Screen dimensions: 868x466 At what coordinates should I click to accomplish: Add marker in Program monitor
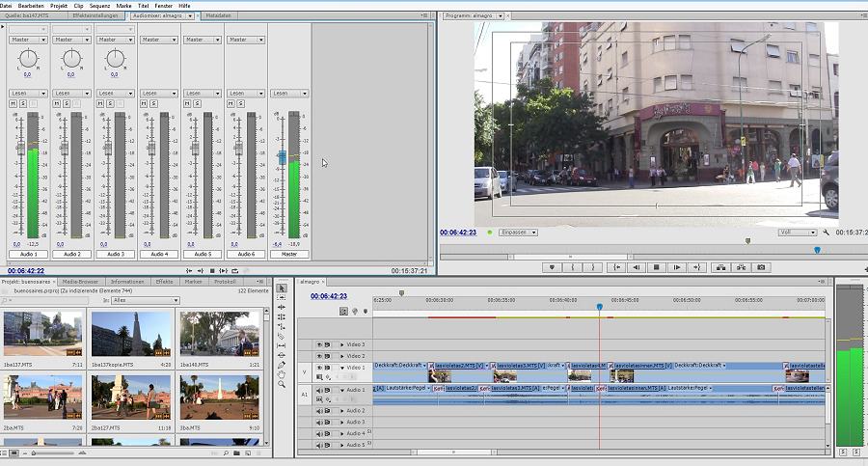point(552,267)
